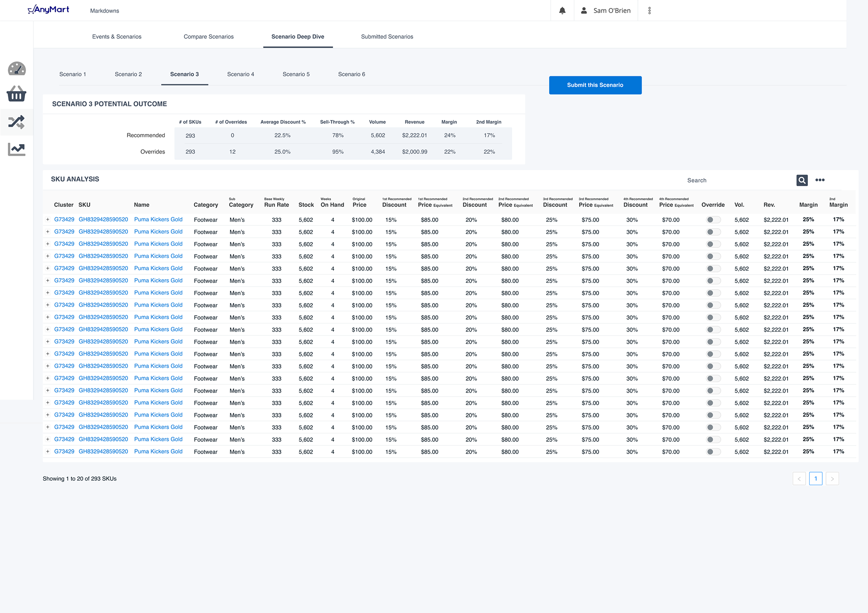
Task: Open Puma Kickers Gold link in first row
Action: coord(158,220)
